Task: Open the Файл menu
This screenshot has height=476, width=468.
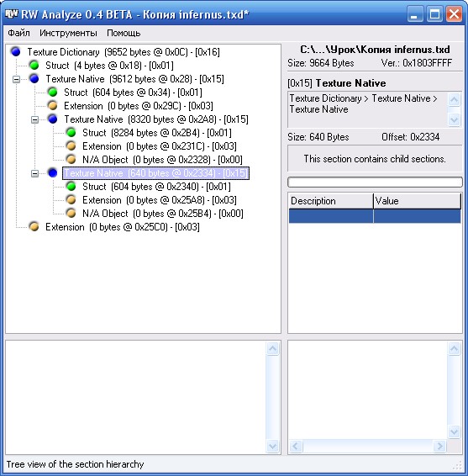Action: click(x=18, y=33)
